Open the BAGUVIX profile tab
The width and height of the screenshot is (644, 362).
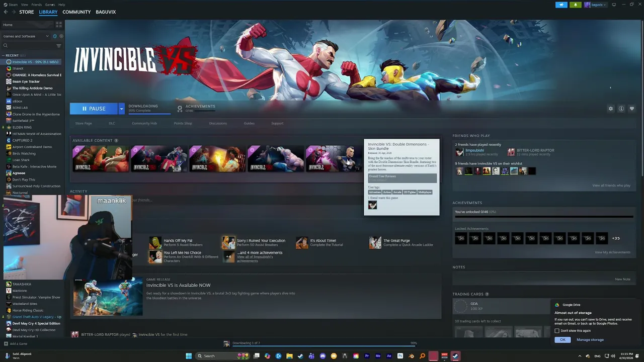coord(106,12)
